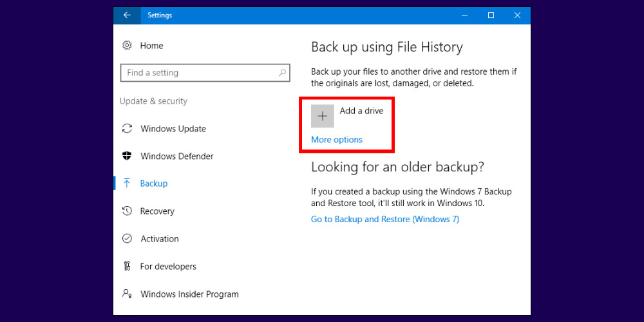This screenshot has width=644, height=322.
Task: Open Windows Insider Program page
Action: point(189,294)
